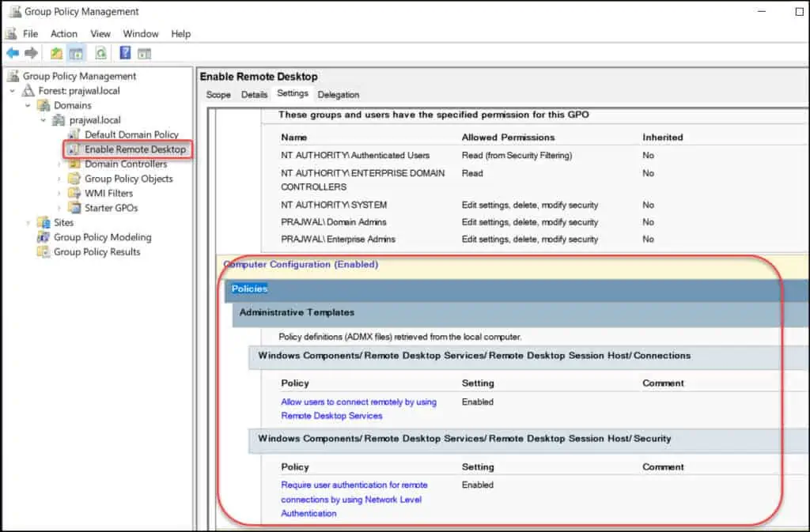Image resolution: width=810 pixels, height=532 pixels.
Task: Expand the Group Policy Objects node
Action: pos(59,179)
